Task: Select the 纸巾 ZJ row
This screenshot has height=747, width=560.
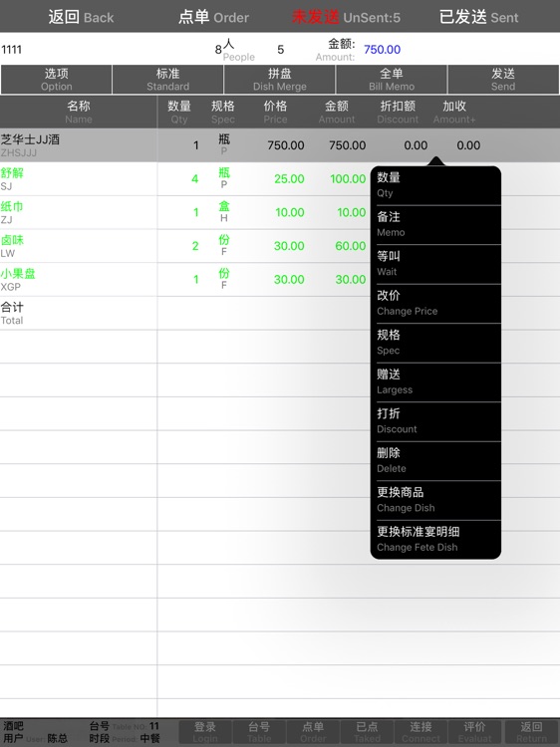Action: click(x=185, y=212)
